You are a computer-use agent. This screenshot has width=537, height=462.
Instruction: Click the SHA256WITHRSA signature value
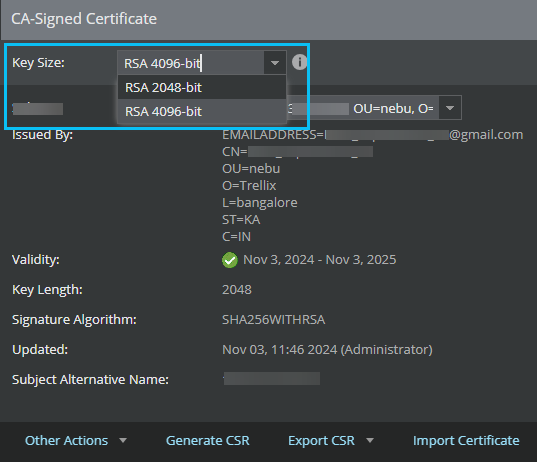pyautogui.click(x=273, y=320)
